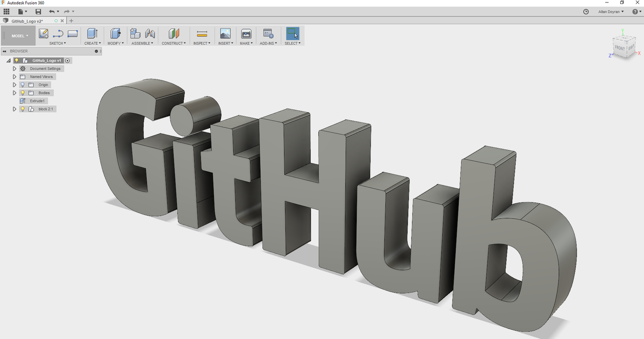Hide the Bodies folder using its lightbulb
Viewport: 644px width, 339px height.
(23, 93)
